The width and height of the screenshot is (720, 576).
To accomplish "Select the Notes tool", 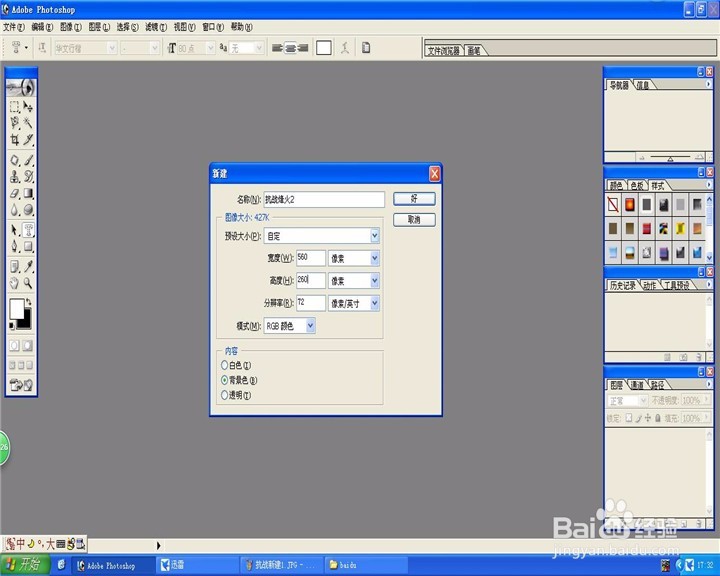I will (15, 266).
